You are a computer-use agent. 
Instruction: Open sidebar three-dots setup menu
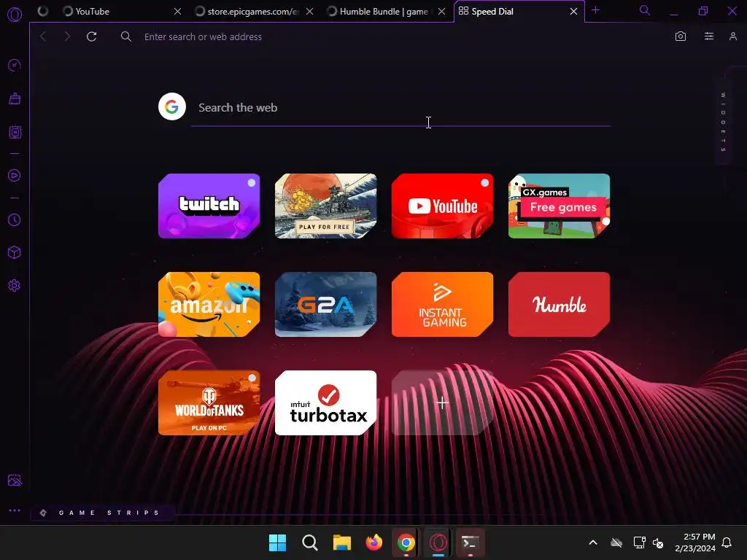(x=15, y=510)
